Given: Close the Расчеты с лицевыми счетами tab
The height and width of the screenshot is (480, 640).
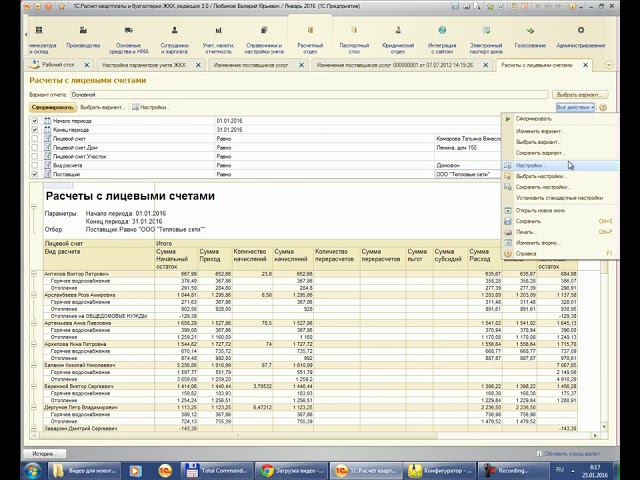Looking at the screenshot, I should coord(585,65).
